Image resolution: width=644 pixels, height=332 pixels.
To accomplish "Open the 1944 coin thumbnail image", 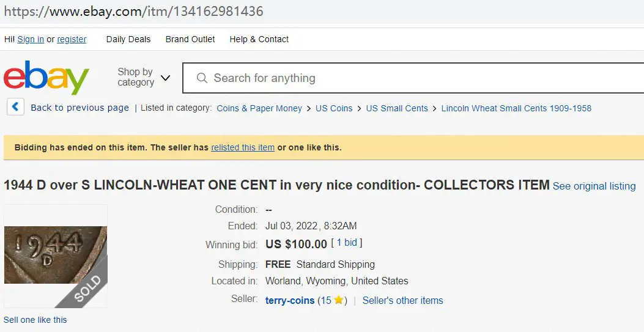I will [56, 255].
